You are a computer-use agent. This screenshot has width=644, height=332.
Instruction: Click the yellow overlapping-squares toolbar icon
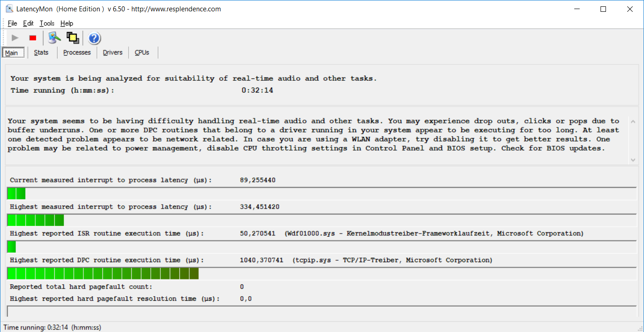point(72,38)
